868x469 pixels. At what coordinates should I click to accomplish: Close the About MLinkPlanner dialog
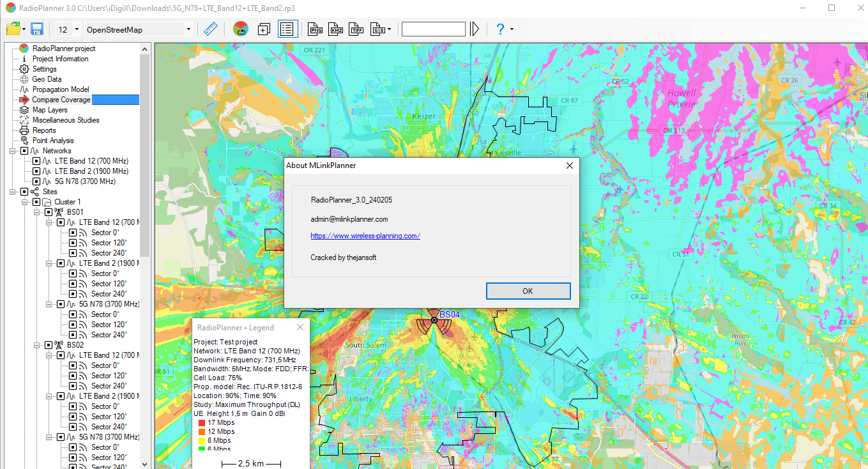pos(570,165)
